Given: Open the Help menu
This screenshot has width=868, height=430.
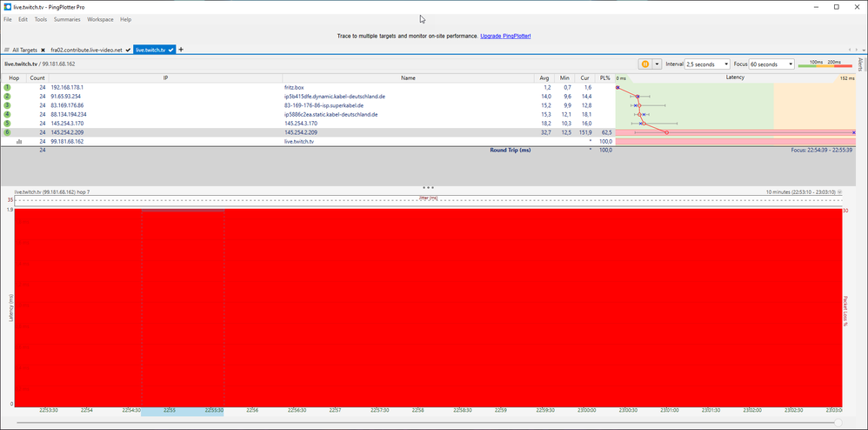Looking at the screenshot, I should click(125, 19).
